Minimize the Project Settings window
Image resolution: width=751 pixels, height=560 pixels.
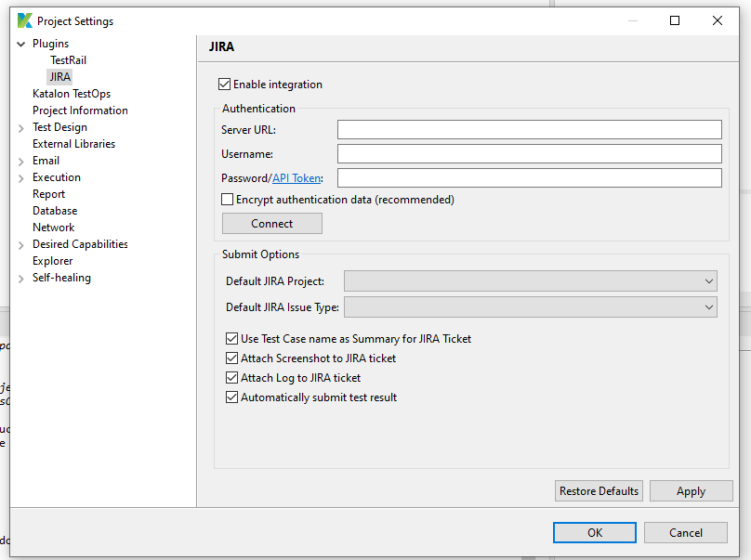[x=633, y=20]
